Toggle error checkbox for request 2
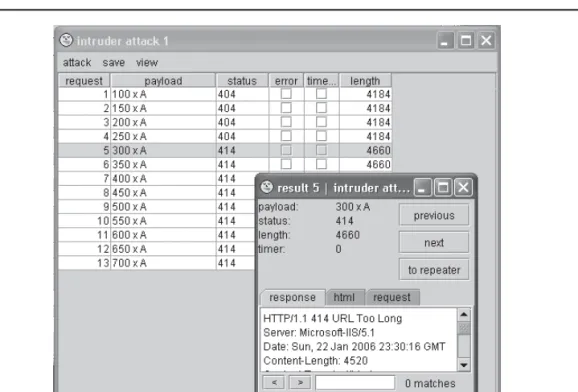Screen dimensions: 578x392 point(286,108)
